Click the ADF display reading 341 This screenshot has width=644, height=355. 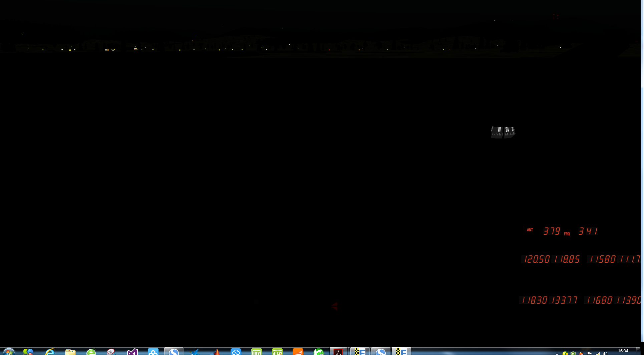[x=588, y=231]
